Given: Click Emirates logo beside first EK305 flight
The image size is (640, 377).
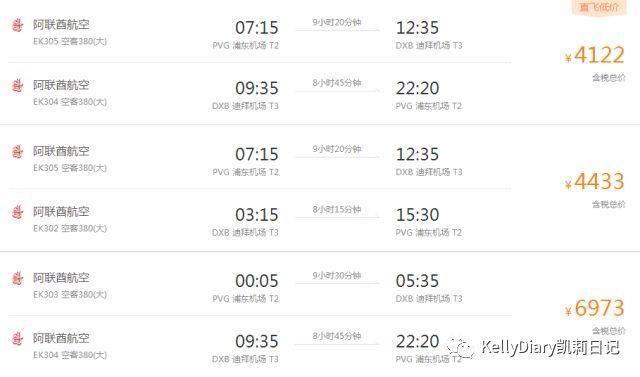Looking at the screenshot, I should [17, 25].
